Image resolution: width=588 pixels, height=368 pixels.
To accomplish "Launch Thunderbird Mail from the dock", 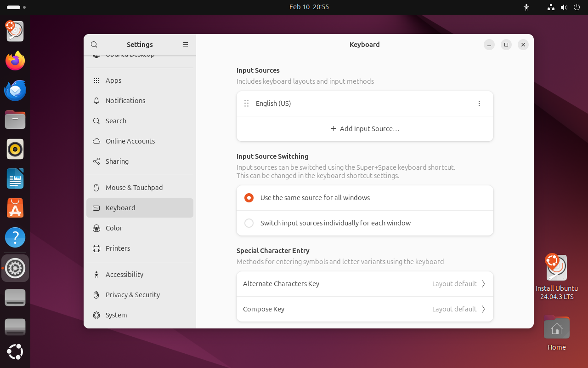I will (x=15, y=91).
